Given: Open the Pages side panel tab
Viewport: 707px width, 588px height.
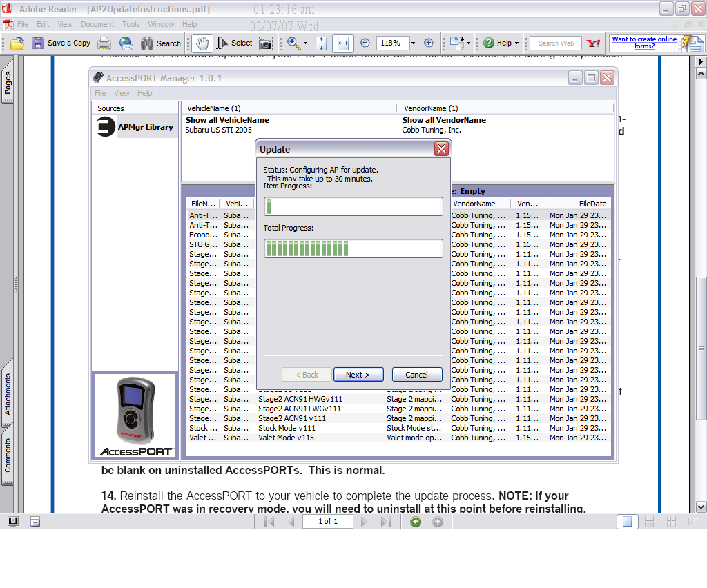Looking at the screenshot, I should pyautogui.click(x=7, y=82).
